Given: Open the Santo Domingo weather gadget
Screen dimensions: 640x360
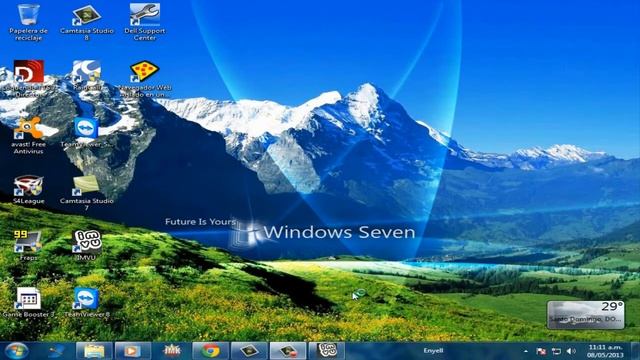Looking at the screenshot, I should (x=586, y=315).
